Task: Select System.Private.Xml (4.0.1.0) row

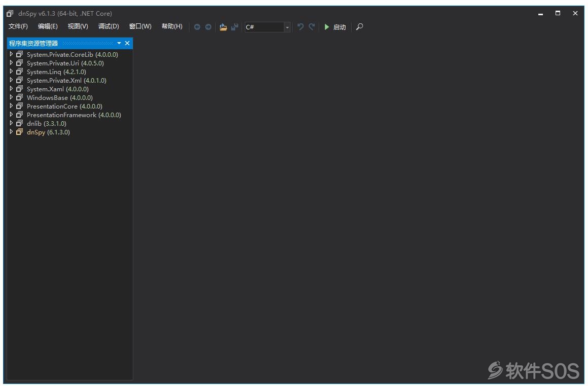Action: [x=66, y=80]
